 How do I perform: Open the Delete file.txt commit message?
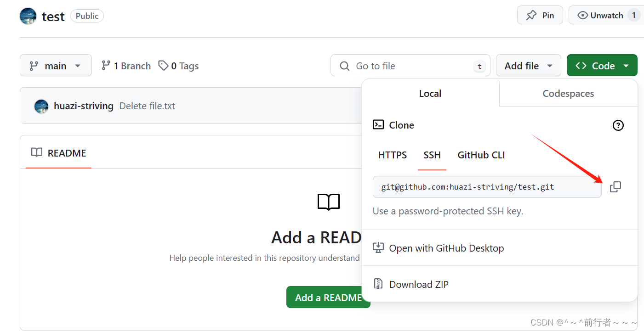point(147,106)
